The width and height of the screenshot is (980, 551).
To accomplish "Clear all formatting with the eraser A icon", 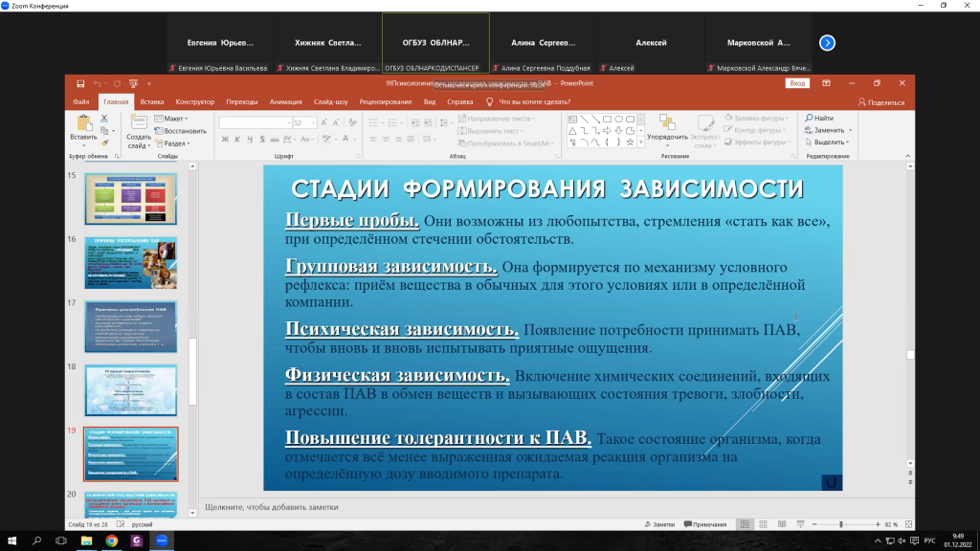I will pos(352,123).
